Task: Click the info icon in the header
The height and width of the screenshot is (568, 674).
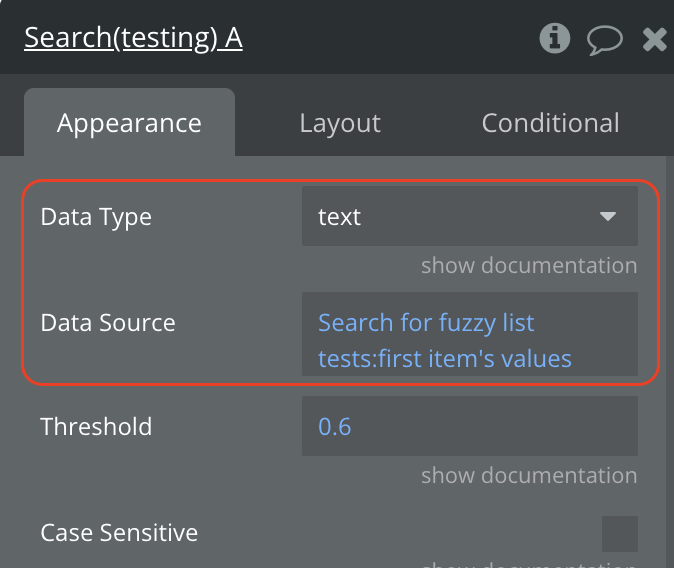Action: [x=554, y=39]
